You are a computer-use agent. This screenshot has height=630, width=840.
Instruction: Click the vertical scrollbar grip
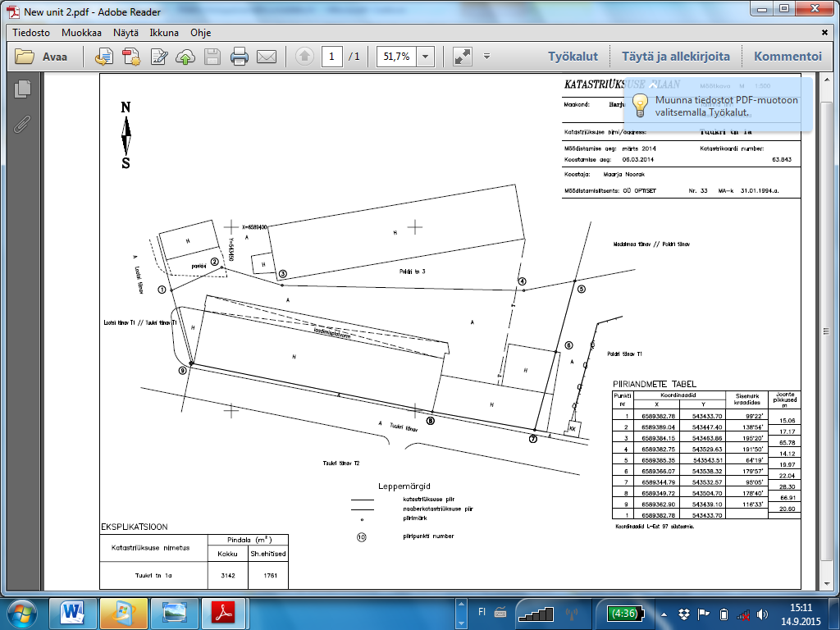pyautogui.click(x=825, y=331)
